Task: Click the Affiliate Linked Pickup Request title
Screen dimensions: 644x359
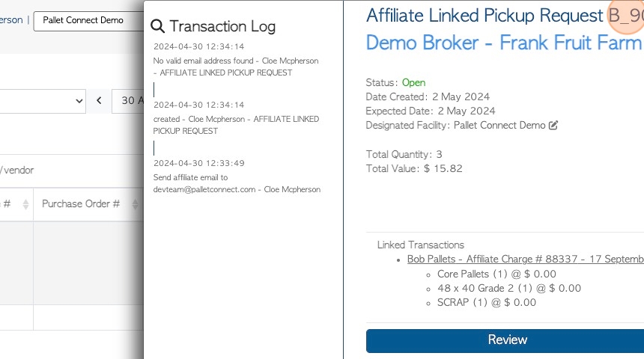Action: [484, 16]
